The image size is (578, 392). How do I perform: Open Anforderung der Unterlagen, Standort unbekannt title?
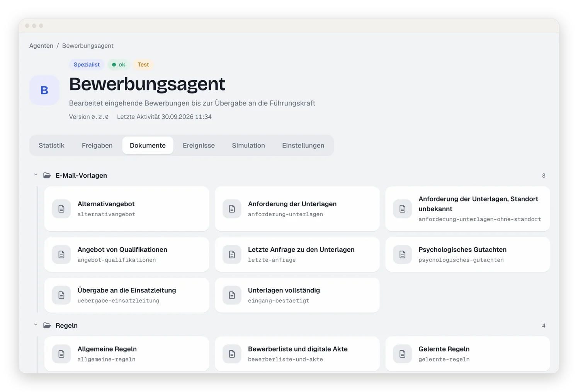[x=478, y=204]
